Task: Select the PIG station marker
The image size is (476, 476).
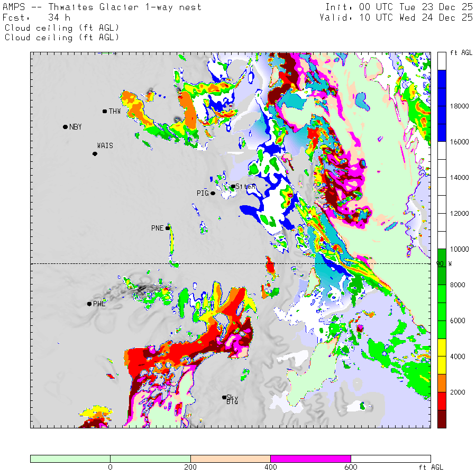Action: (x=213, y=193)
